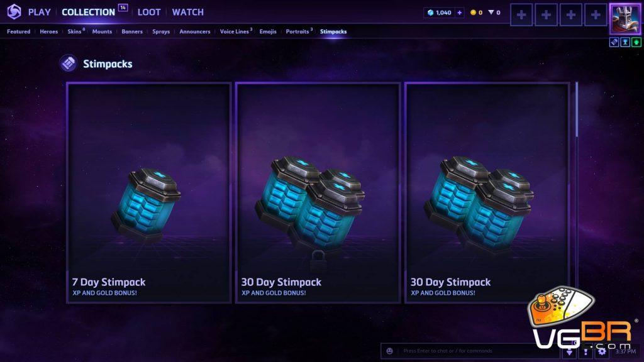Open the LOOT menu
Screen dimensions: 644x362
(148, 13)
